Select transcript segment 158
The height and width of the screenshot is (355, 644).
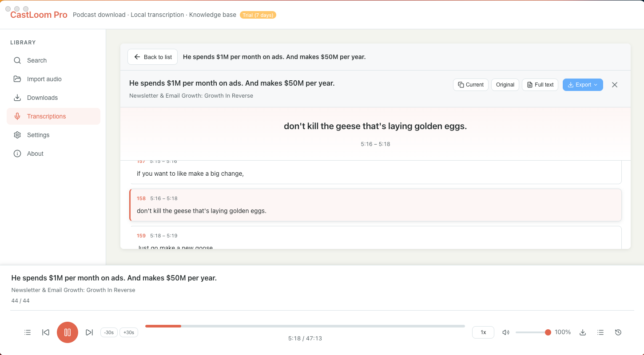[x=375, y=205]
